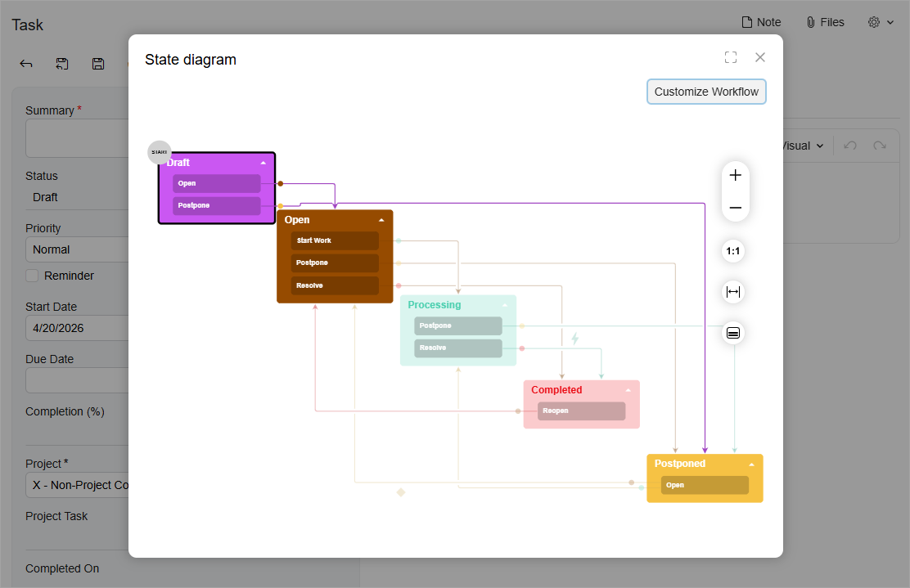
Task: Click the save floppy disk icon
Action: [x=98, y=64]
